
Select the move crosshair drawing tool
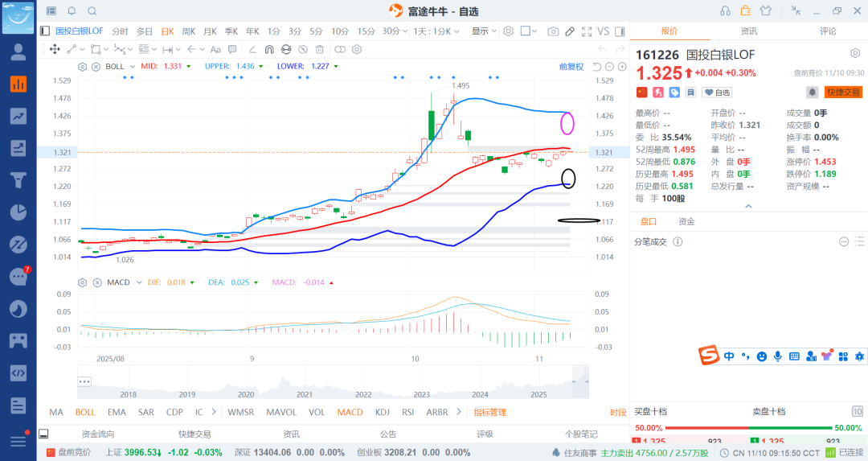point(55,49)
